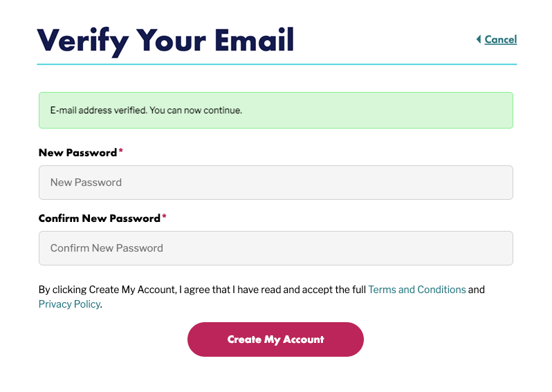Click the New Password field label

[x=77, y=153]
